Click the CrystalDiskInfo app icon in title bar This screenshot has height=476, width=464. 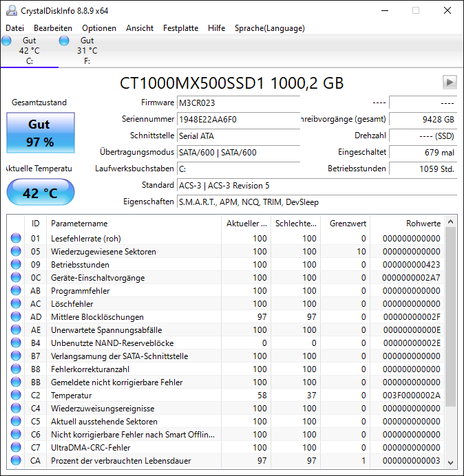coord(12,10)
